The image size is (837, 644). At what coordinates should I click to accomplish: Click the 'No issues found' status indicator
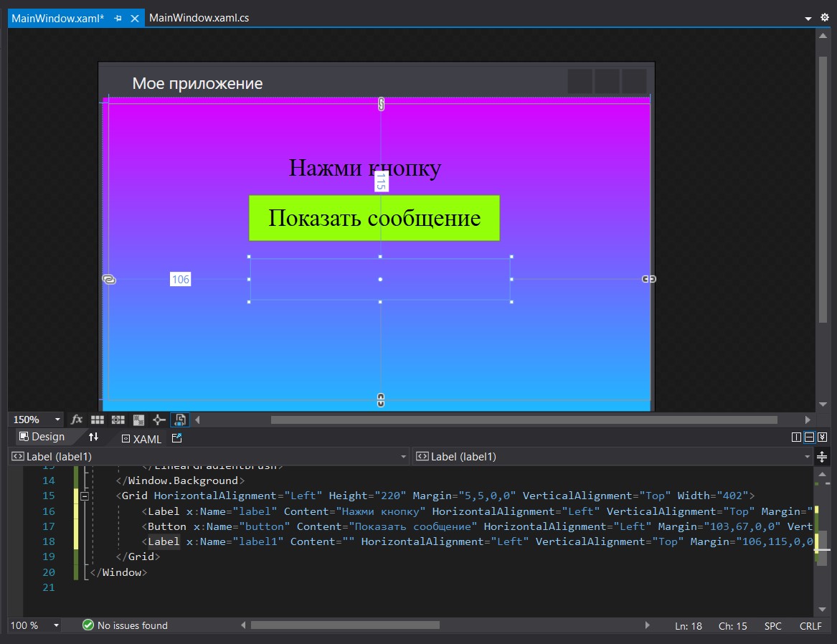point(125,625)
